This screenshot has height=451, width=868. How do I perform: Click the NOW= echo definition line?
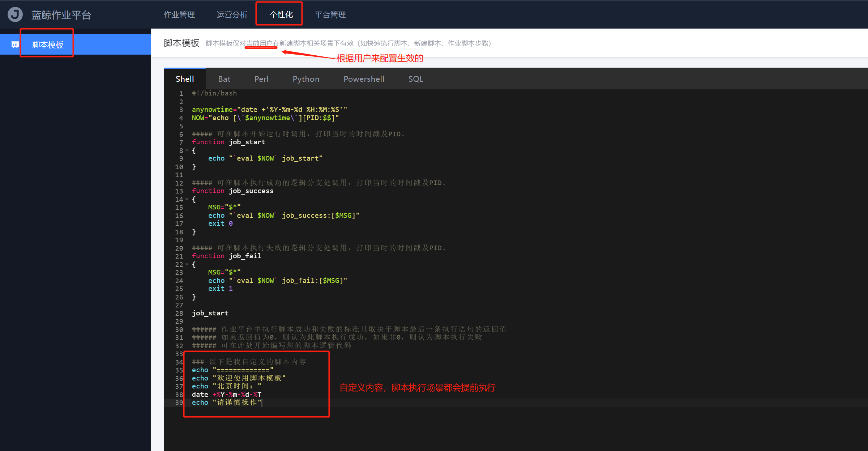(x=265, y=118)
